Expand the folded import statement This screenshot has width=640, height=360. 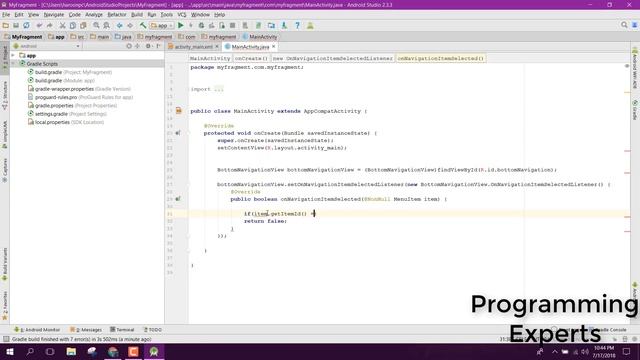coord(218,89)
